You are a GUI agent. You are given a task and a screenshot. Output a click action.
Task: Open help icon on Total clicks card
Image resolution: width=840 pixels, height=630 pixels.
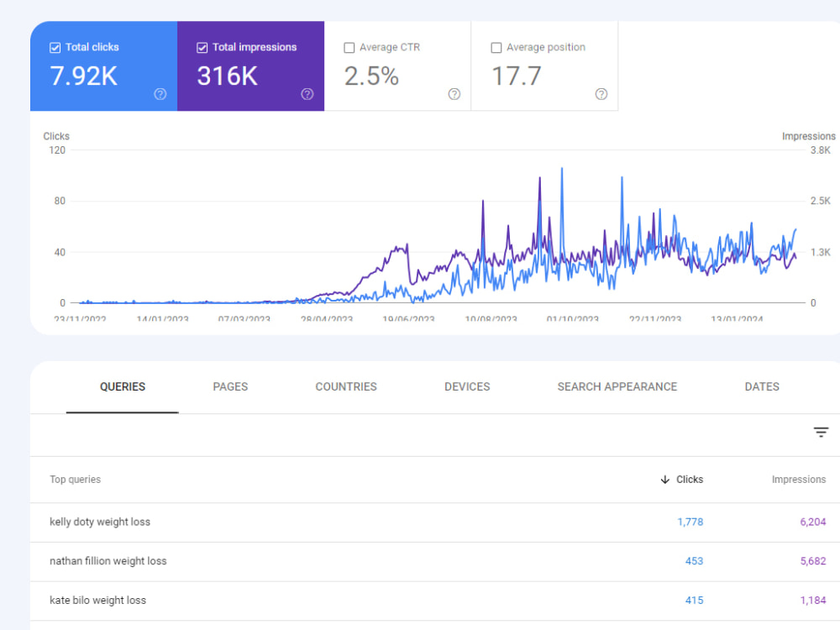pyautogui.click(x=160, y=94)
